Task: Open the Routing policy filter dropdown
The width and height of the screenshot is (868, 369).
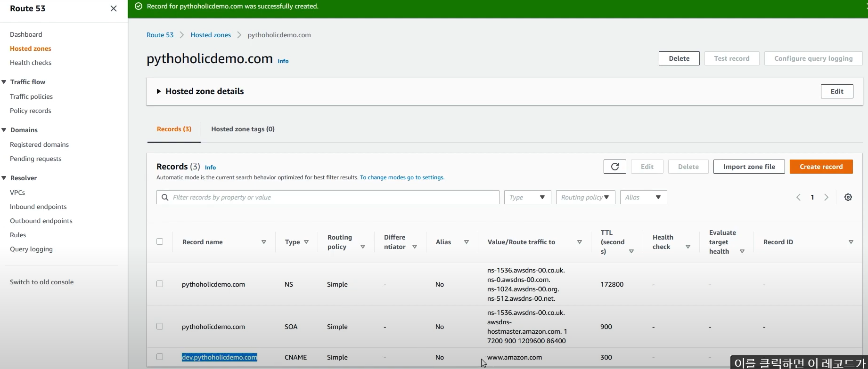Action: coord(585,197)
